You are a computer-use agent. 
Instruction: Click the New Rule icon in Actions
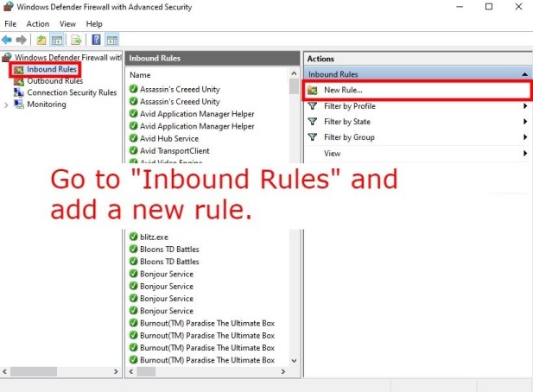(x=313, y=91)
